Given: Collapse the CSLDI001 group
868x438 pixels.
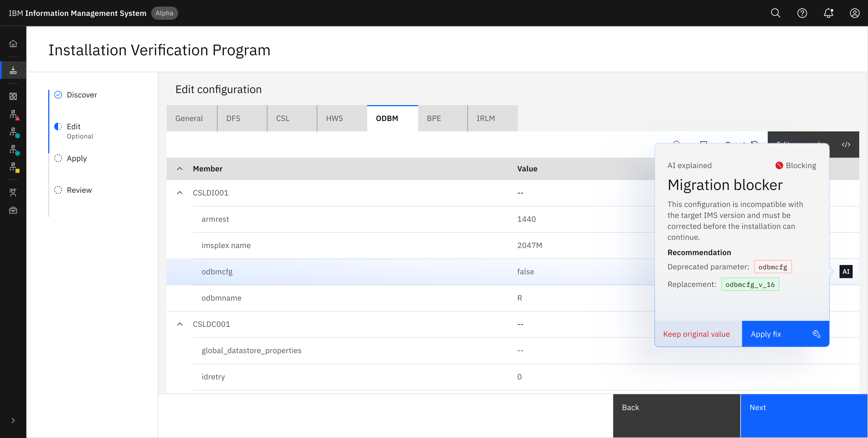Looking at the screenshot, I should (x=179, y=193).
